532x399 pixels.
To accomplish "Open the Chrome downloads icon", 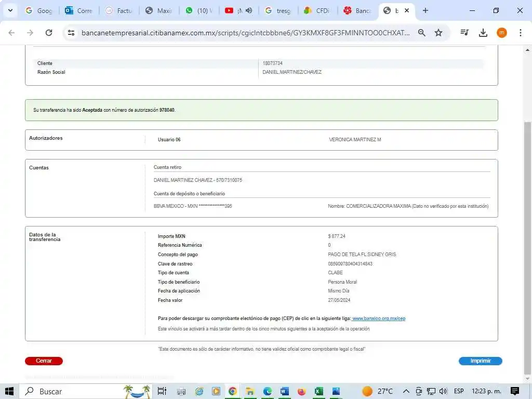I will coord(483,33).
